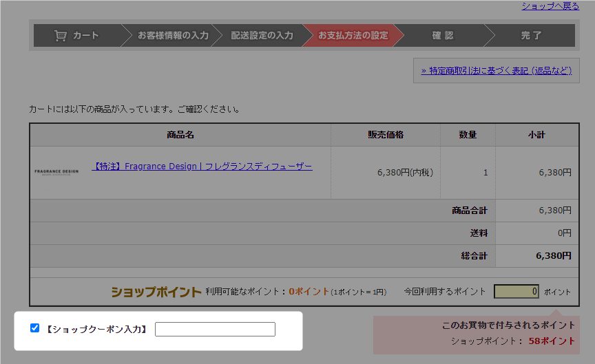This screenshot has height=364, width=595.
Task: Click the 確認 step in progress bar
Action: (443, 36)
